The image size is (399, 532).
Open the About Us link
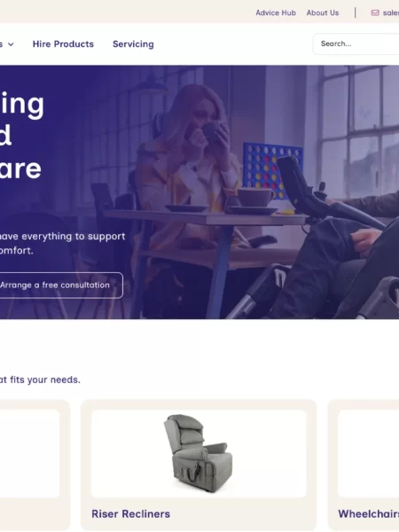323,13
